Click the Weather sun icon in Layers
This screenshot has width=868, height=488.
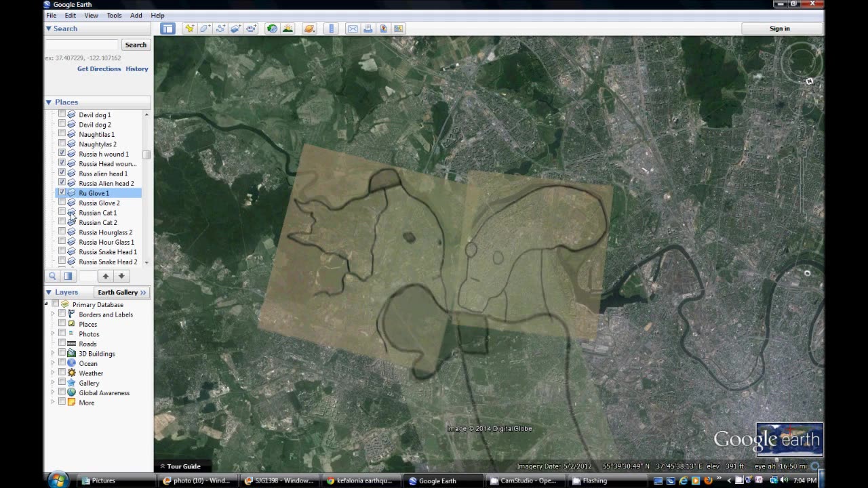coord(71,373)
